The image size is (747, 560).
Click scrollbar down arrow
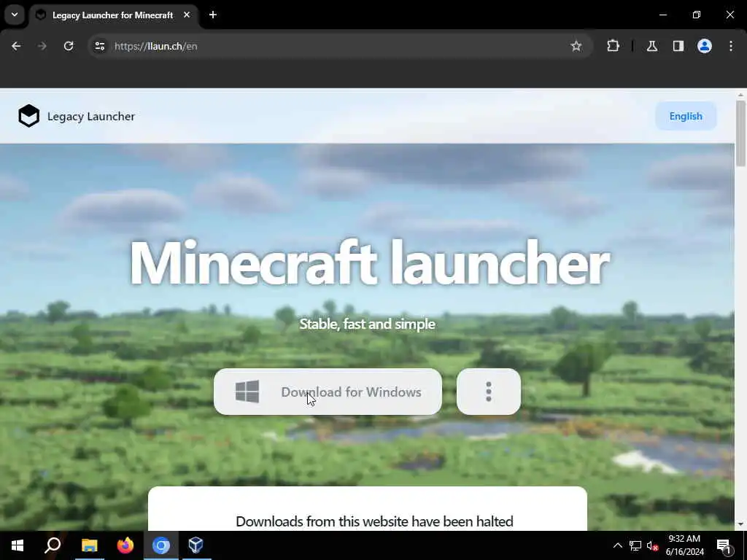click(x=740, y=524)
